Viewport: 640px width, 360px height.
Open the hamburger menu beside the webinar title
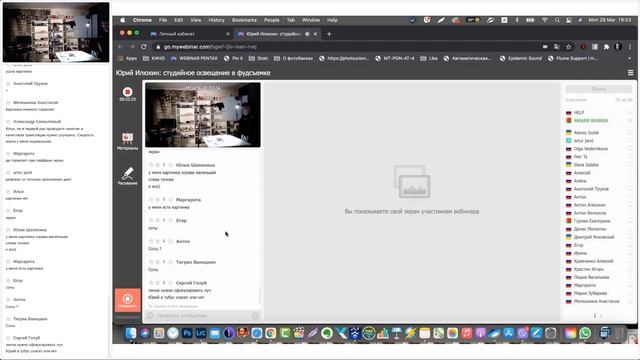[x=630, y=73]
